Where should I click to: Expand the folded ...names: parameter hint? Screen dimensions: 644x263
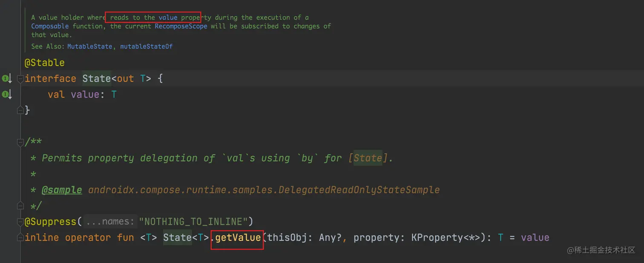tap(110, 222)
